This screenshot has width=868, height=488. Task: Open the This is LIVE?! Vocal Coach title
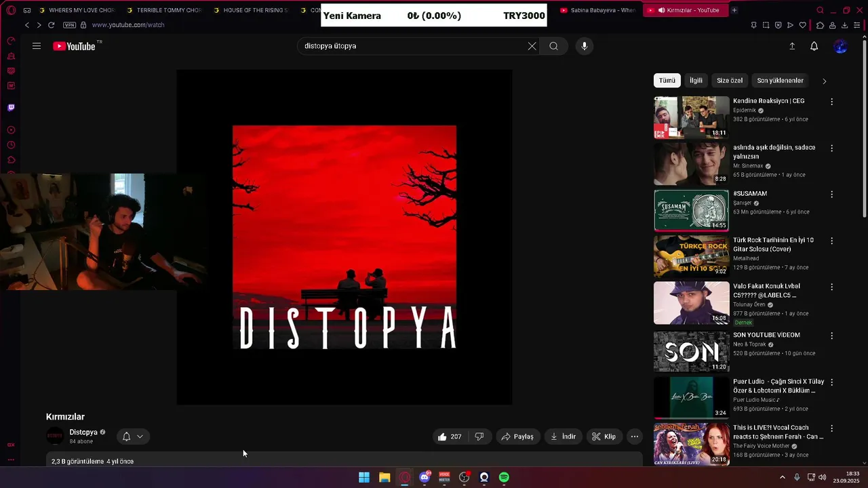tap(778, 432)
